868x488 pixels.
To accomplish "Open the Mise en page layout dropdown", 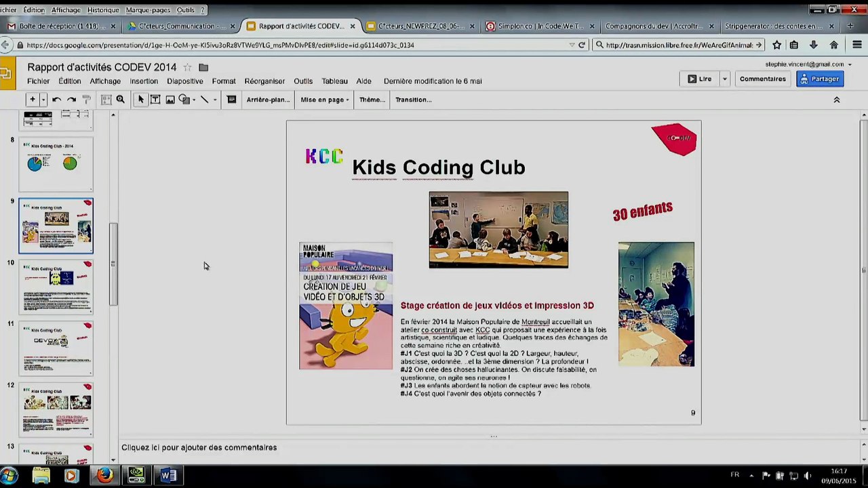I will coord(324,100).
